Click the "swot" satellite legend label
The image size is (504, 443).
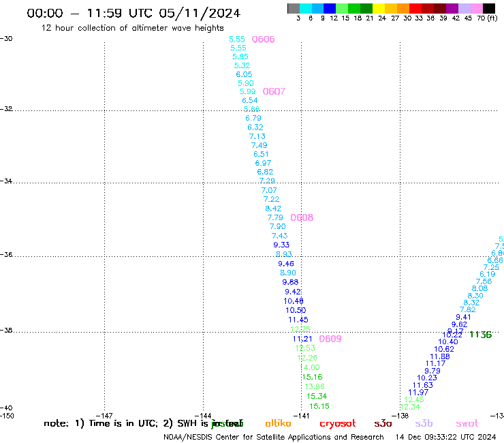pos(467,423)
